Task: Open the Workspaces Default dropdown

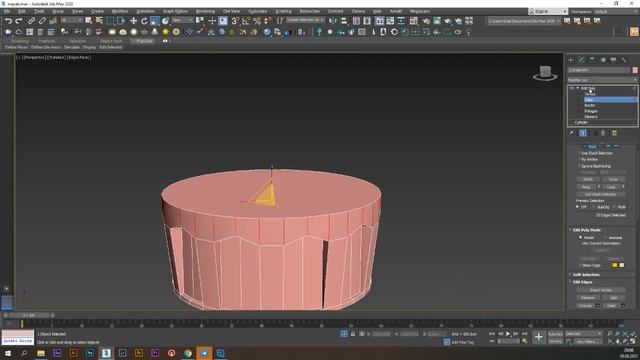Action: coord(616,11)
